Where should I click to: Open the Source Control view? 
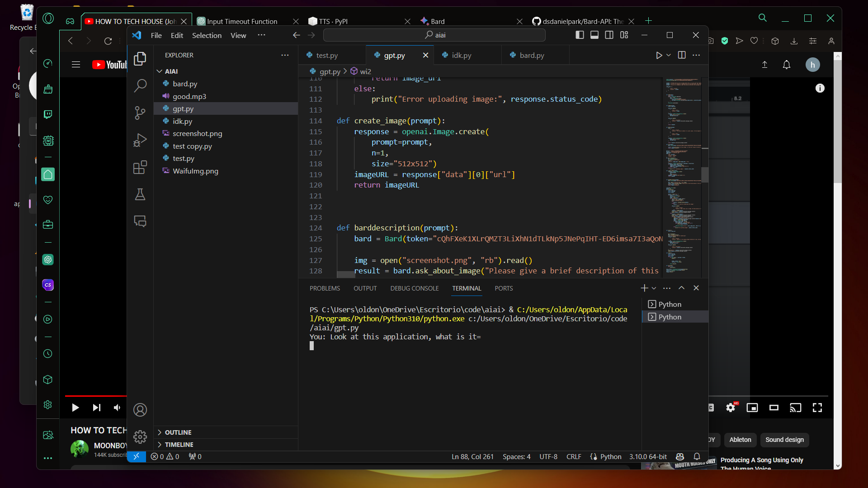coord(140,113)
